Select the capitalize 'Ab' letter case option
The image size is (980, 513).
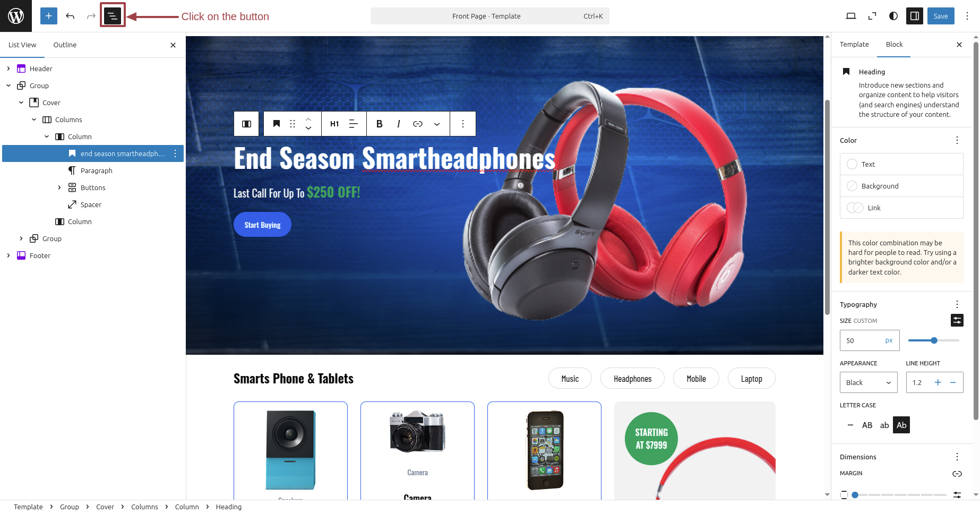coord(901,425)
